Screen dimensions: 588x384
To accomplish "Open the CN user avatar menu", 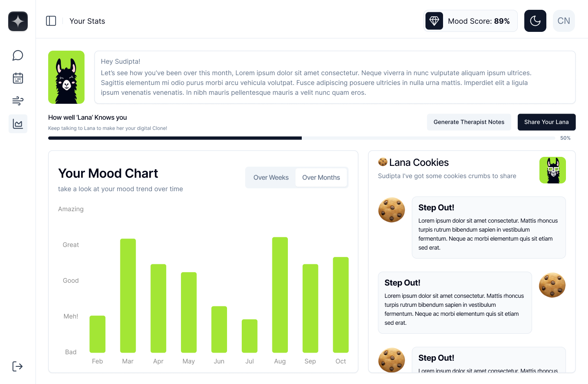I will [x=563, y=21].
